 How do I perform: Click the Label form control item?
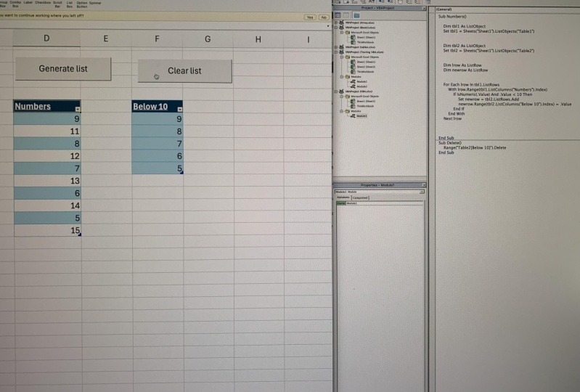coord(28,2)
